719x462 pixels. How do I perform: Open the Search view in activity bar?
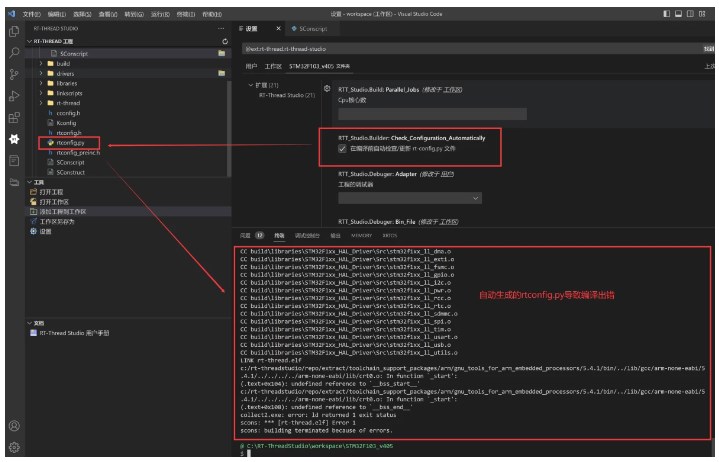click(14, 53)
